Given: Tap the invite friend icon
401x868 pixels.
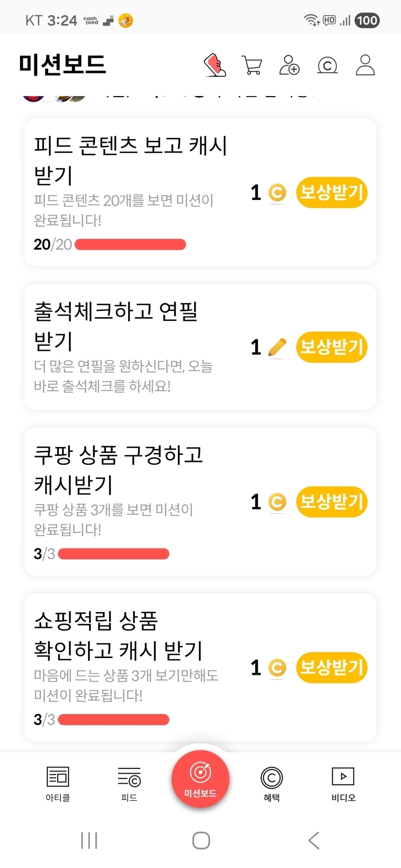Looking at the screenshot, I should [x=289, y=65].
